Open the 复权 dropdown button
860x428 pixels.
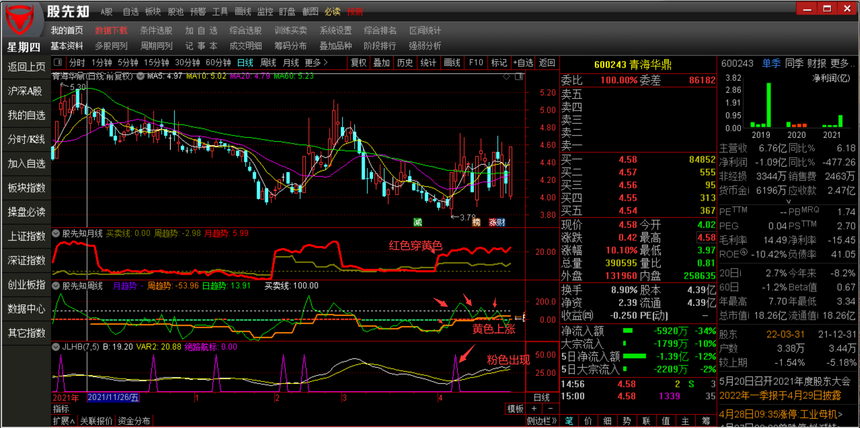tap(358, 63)
